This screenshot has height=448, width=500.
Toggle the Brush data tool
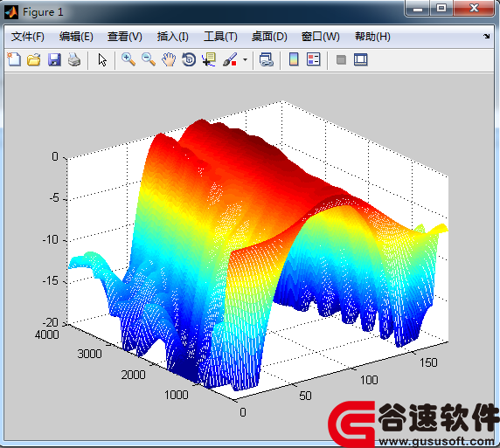click(x=230, y=59)
